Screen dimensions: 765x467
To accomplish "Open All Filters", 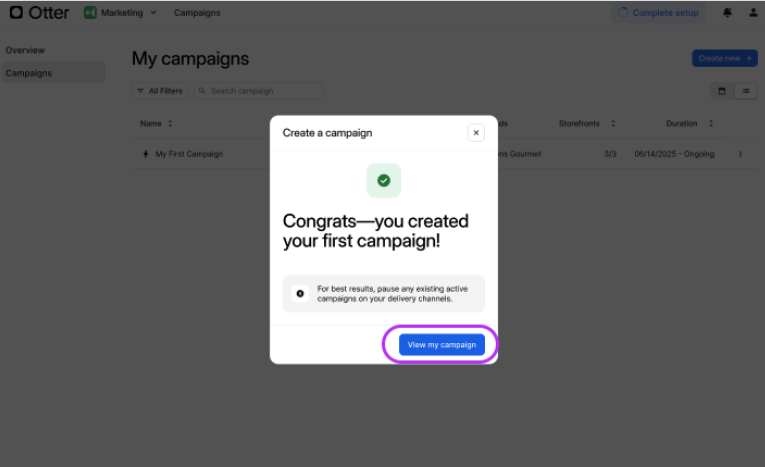I will [160, 91].
